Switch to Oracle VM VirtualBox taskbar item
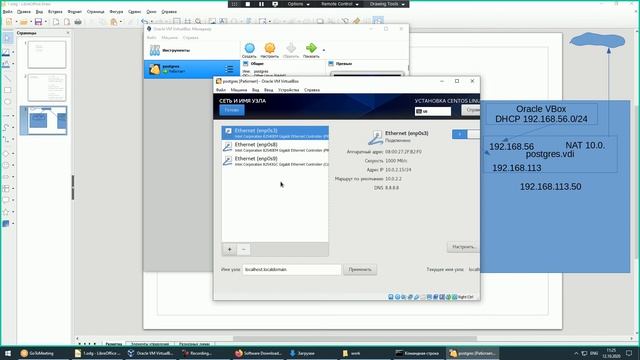Image resolution: width=640 pixels, height=360 pixels. pos(150,353)
